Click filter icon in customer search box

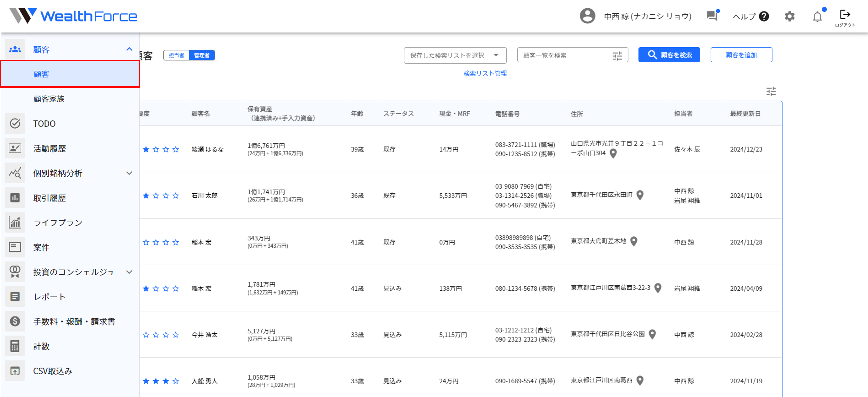pos(617,55)
